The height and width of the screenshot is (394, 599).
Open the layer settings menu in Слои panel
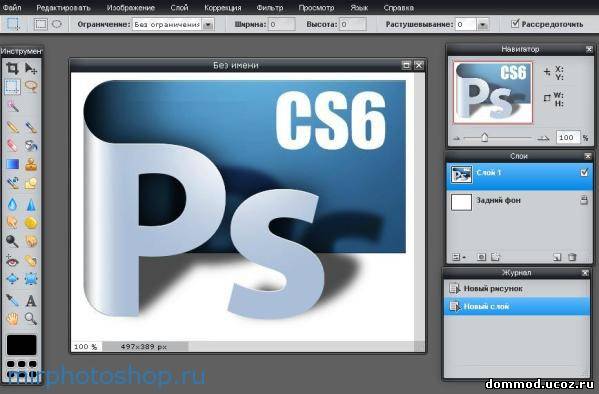458,257
